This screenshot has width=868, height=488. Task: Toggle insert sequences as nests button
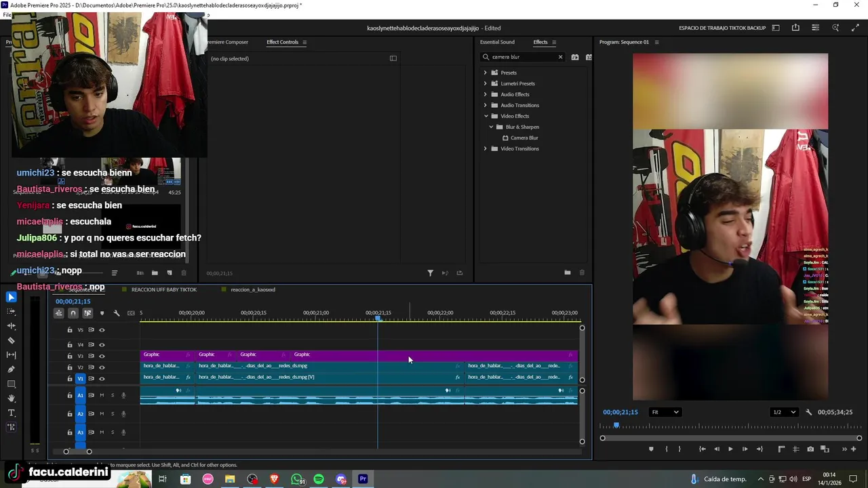coord(59,313)
